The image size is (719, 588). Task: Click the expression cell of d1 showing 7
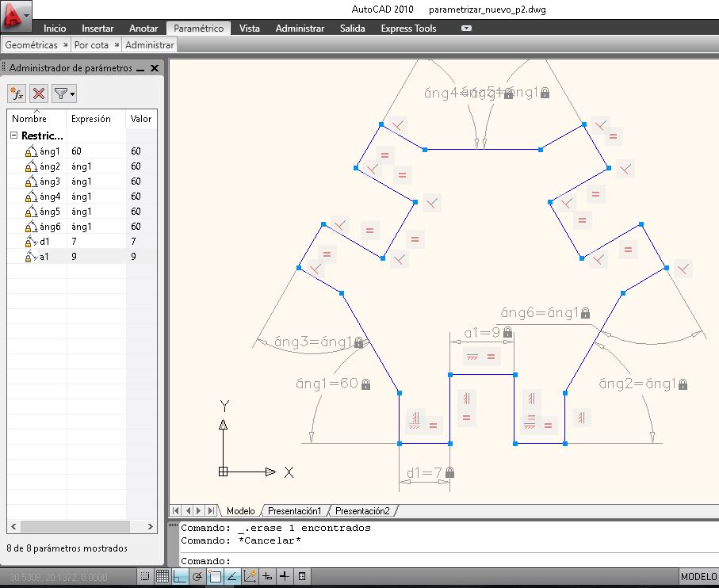96,242
